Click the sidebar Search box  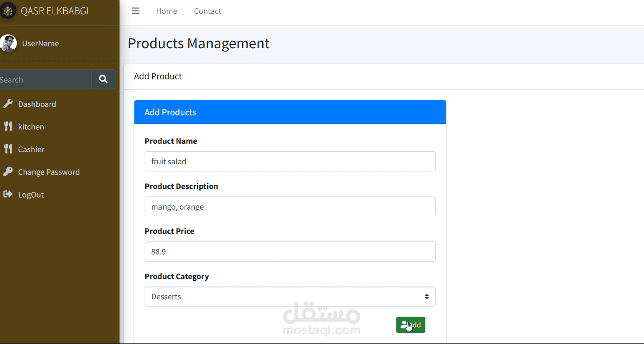click(44, 79)
